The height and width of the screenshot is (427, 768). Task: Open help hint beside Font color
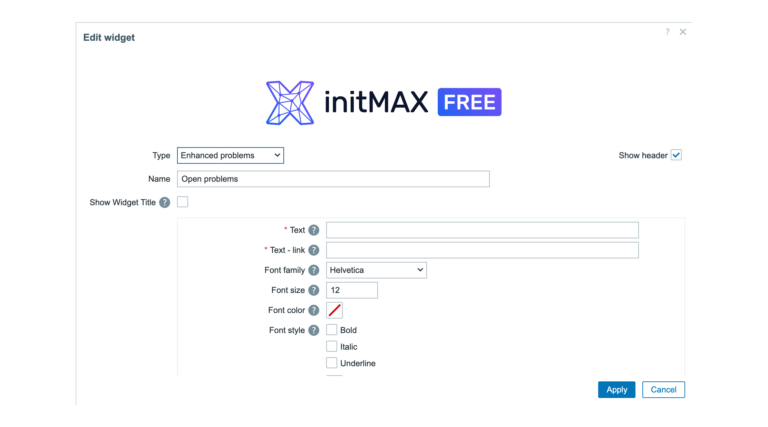(314, 310)
